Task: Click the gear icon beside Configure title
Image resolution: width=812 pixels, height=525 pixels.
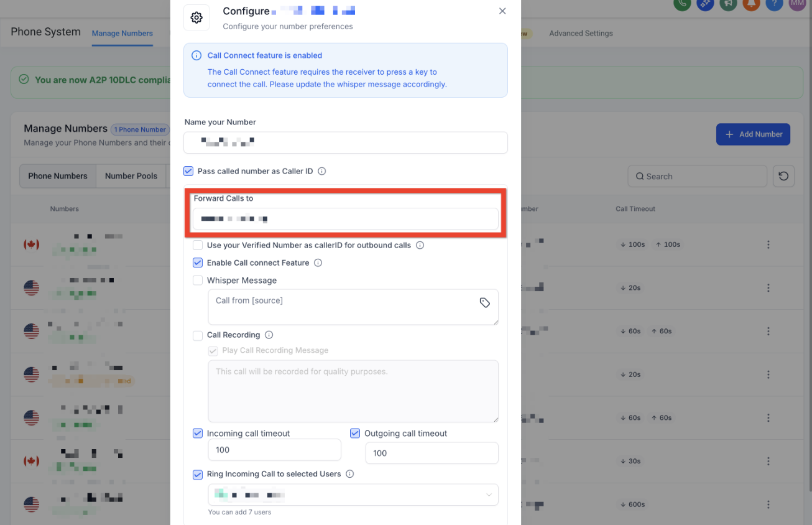Action: [196, 17]
